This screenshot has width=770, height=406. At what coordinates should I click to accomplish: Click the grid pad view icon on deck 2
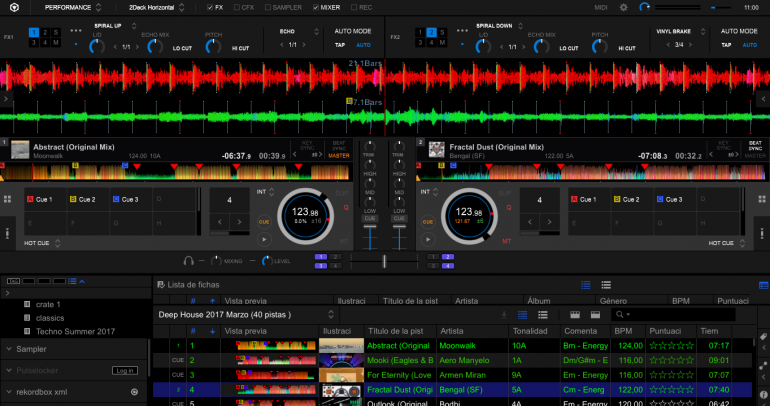coord(762,199)
